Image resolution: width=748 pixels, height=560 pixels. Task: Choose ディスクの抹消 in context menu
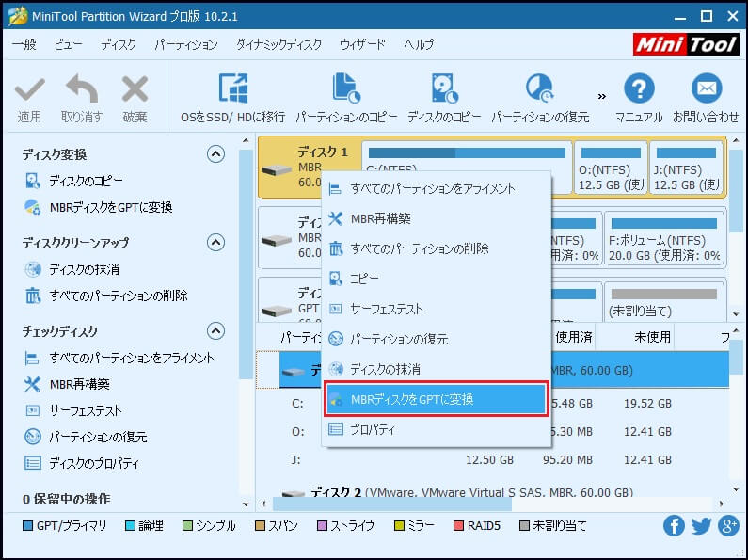(x=437, y=369)
